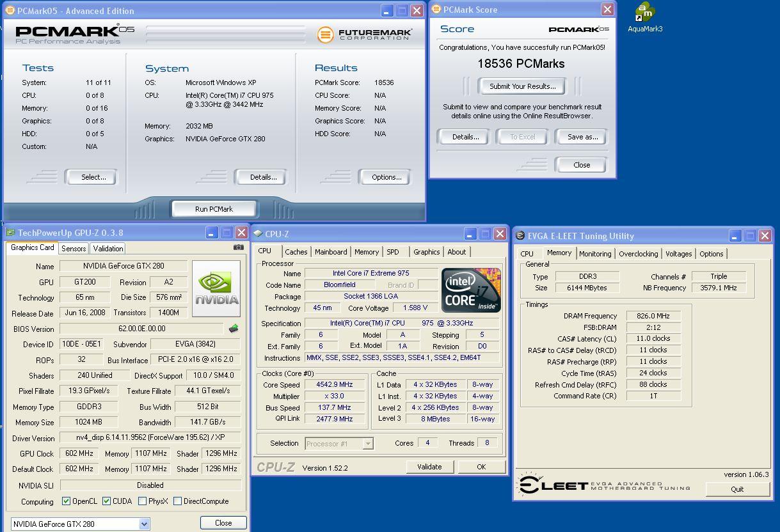The height and width of the screenshot is (532, 780).
Task: Open the Caches tab in CPU-Z
Action: pos(296,252)
